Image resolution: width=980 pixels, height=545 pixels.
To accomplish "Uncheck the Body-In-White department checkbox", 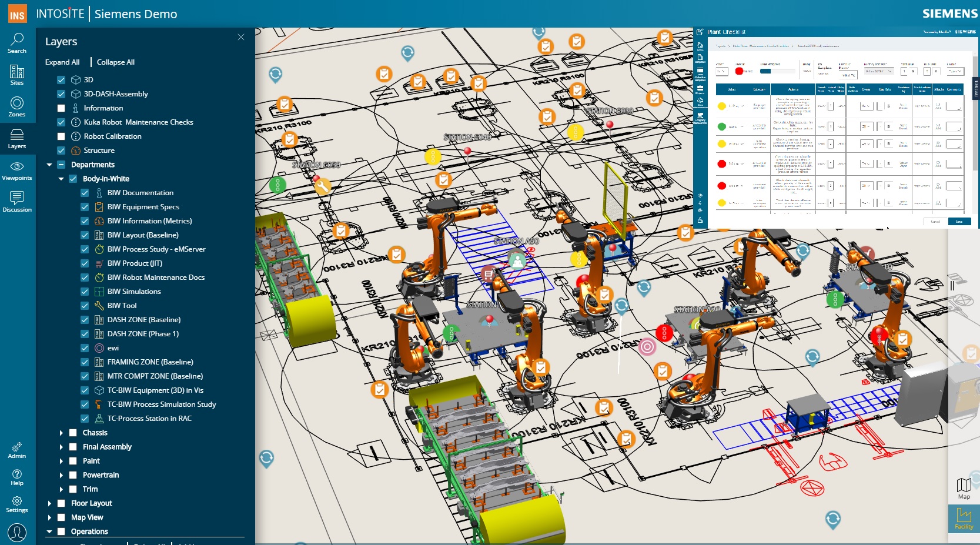I will coord(73,178).
